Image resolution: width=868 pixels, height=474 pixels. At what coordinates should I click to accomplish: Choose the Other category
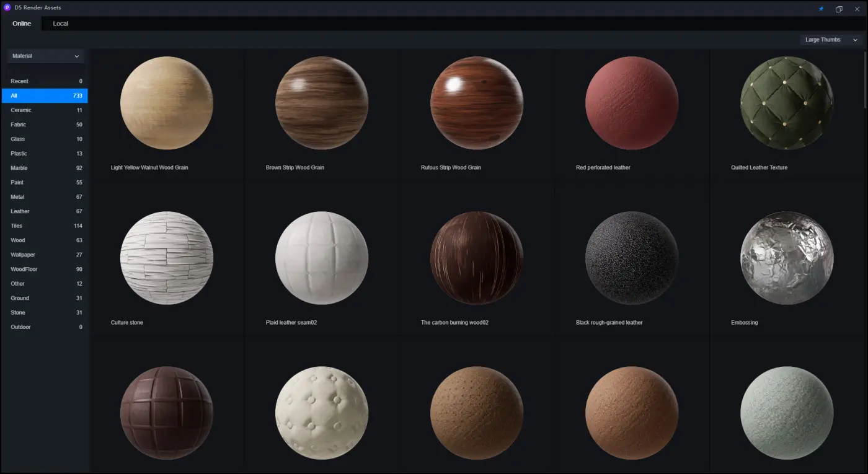(x=45, y=284)
